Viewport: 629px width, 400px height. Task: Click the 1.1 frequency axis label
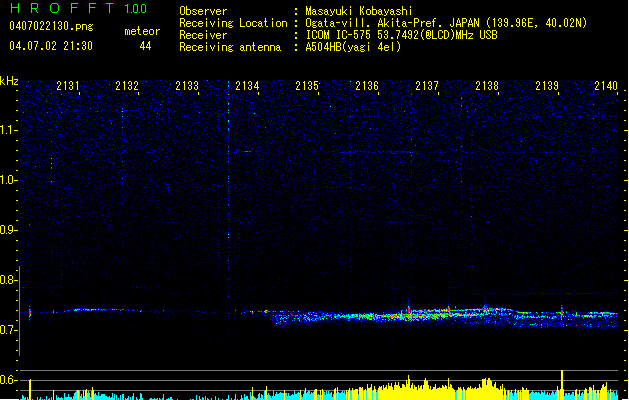point(8,130)
